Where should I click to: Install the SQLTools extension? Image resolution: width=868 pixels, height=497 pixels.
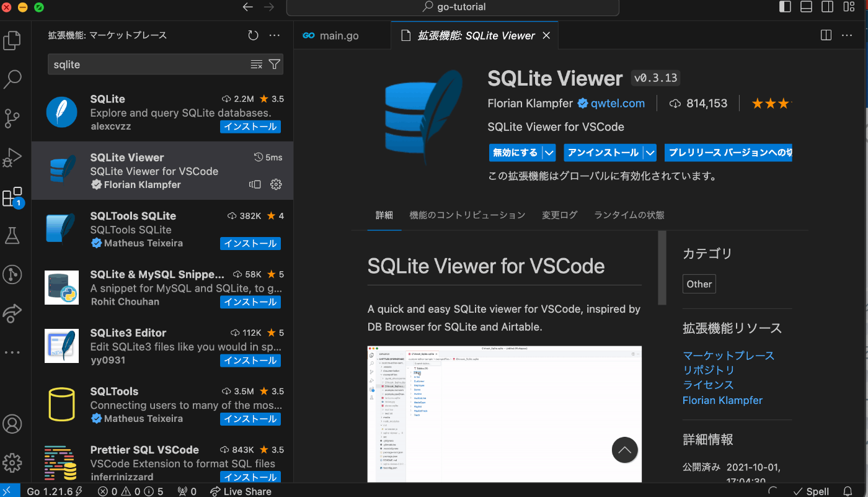pos(250,419)
